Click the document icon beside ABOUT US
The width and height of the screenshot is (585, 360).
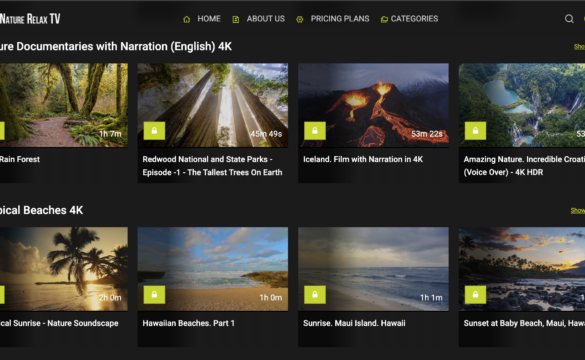[x=236, y=19]
